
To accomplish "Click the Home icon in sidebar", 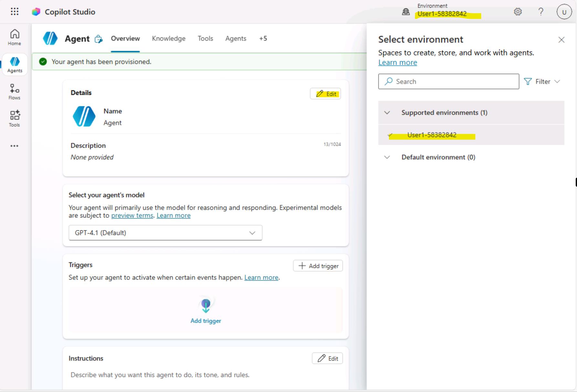I will pyautogui.click(x=15, y=37).
